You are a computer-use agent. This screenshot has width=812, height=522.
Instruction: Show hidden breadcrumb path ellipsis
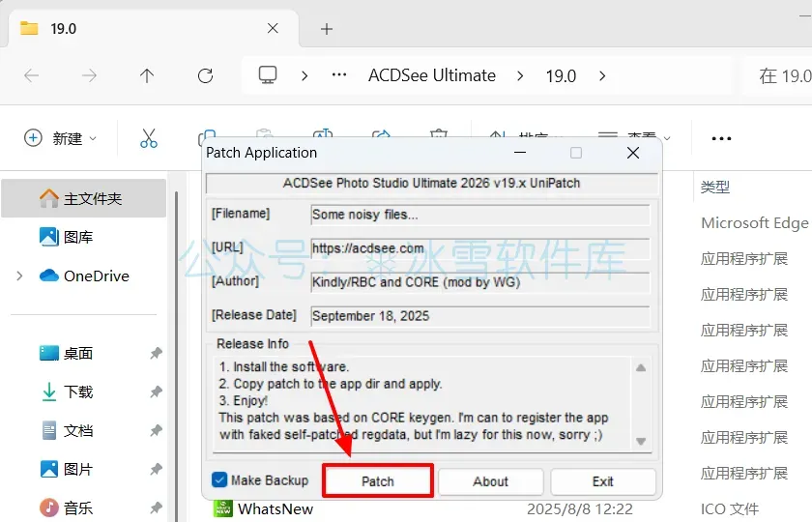click(x=339, y=75)
